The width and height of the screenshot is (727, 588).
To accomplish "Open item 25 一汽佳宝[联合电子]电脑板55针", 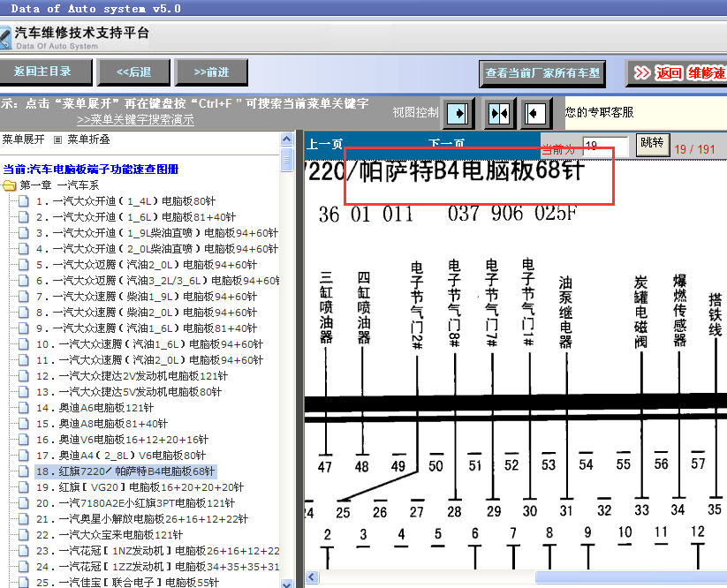I will tap(127, 583).
